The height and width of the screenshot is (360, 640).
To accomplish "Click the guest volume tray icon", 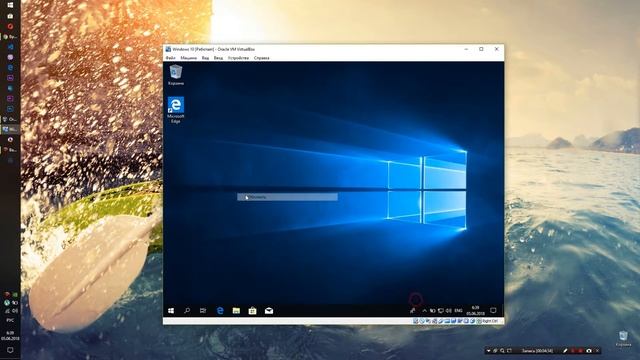I will (449, 311).
